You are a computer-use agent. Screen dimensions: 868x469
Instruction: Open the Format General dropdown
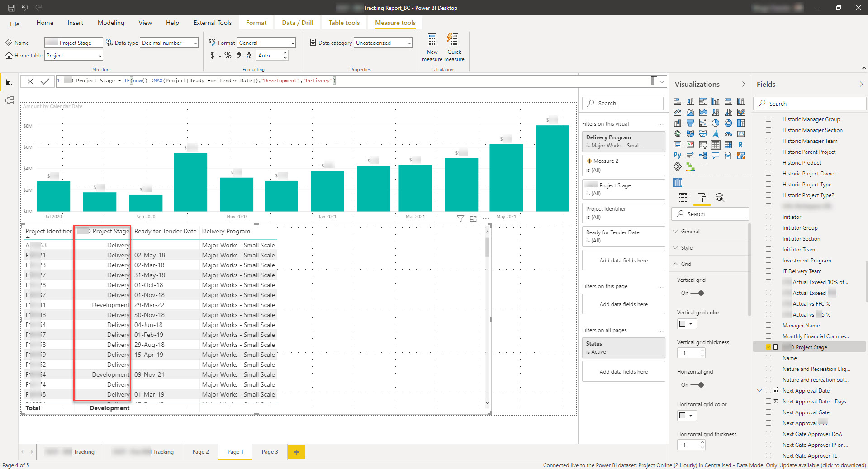266,43
